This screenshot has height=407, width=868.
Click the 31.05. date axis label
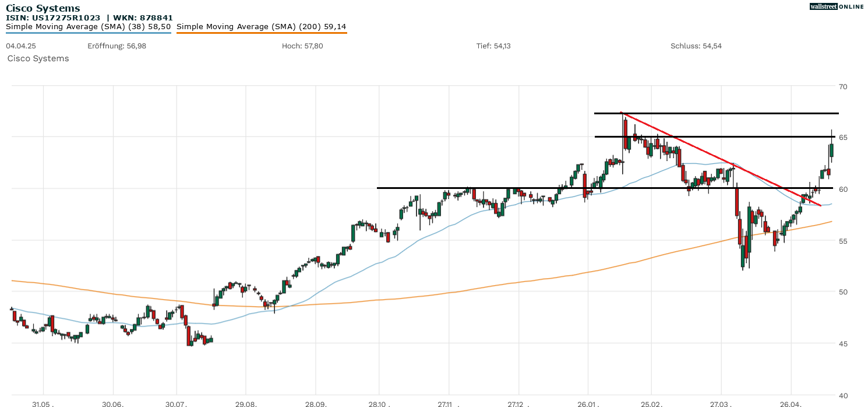point(43,404)
